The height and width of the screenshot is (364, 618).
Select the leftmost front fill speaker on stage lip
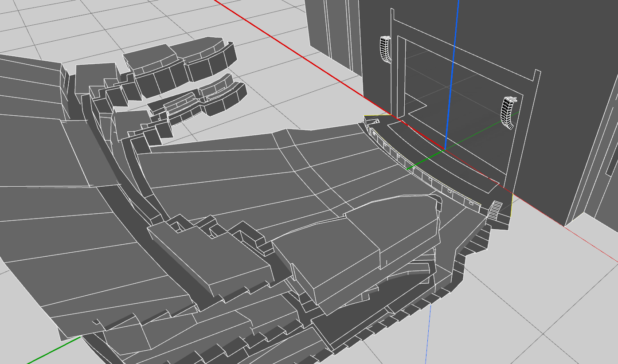click(x=375, y=133)
